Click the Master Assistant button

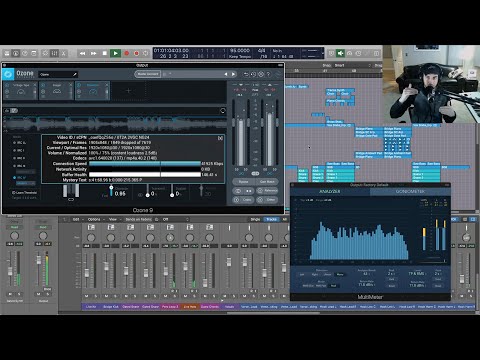tap(147, 74)
